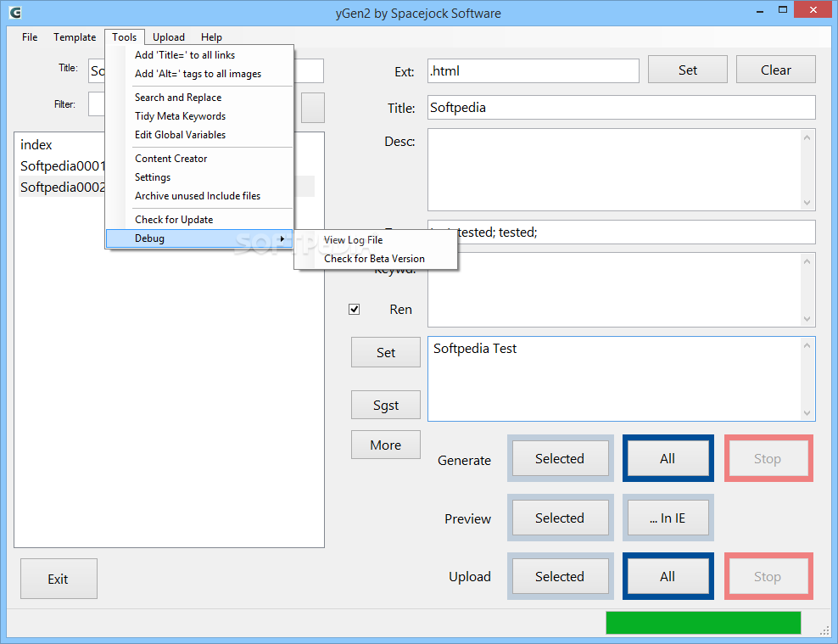This screenshot has height=644, width=838.
Task: Choose Check for Beta Version
Action: pyautogui.click(x=376, y=259)
